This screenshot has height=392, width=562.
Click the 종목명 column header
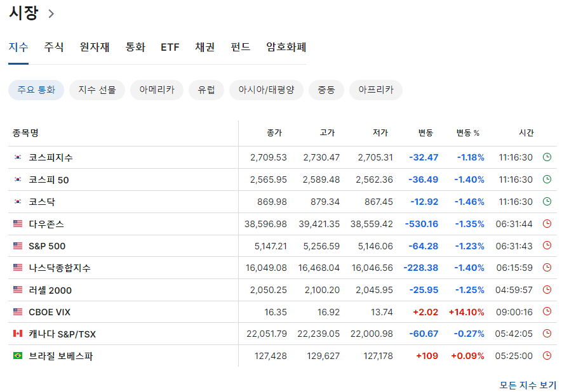coord(25,133)
